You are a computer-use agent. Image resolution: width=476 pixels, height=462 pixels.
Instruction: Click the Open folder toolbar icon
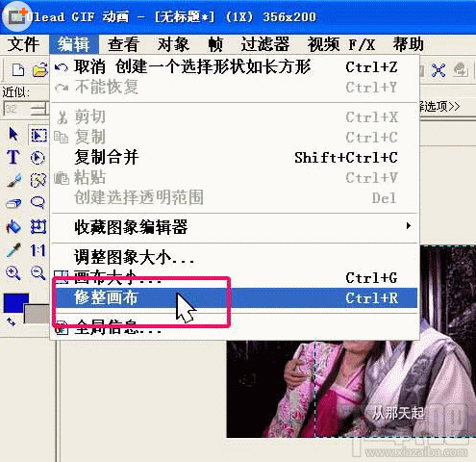coord(39,70)
